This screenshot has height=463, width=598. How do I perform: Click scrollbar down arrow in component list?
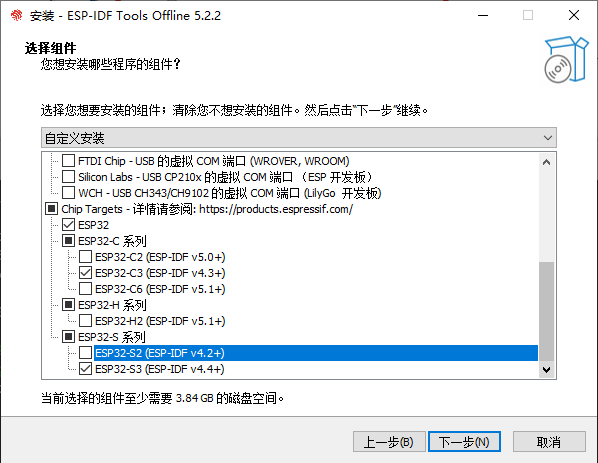click(x=546, y=370)
